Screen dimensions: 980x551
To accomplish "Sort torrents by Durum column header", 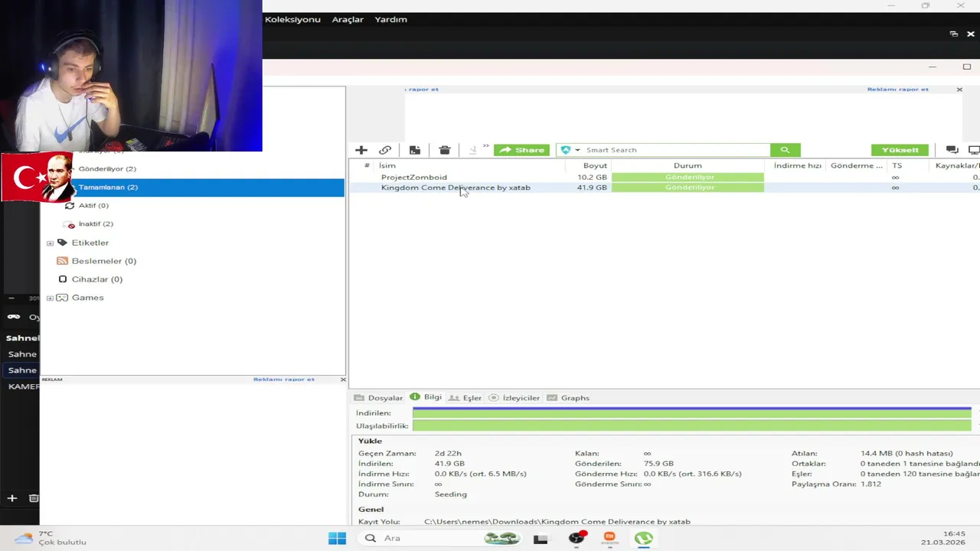I will 688,165.
